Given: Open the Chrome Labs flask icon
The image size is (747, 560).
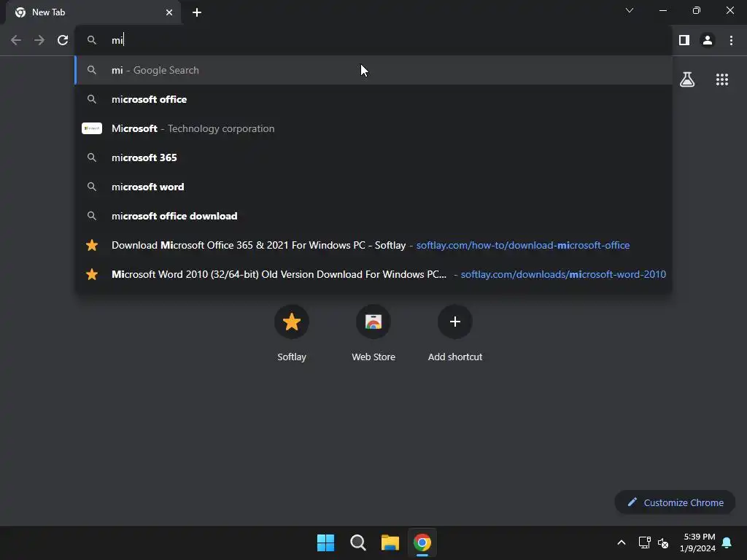Looking at the screenshot, I should coord(687,79).
